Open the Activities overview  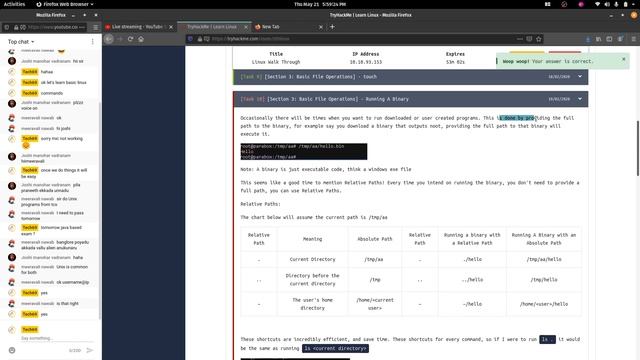14,4
